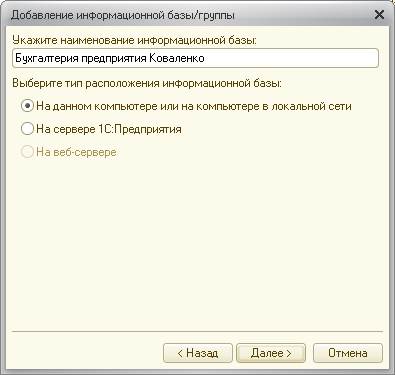Select radio circle for На данном компьютере option
This screenshot has width=395, height=375.
point(27,106)
